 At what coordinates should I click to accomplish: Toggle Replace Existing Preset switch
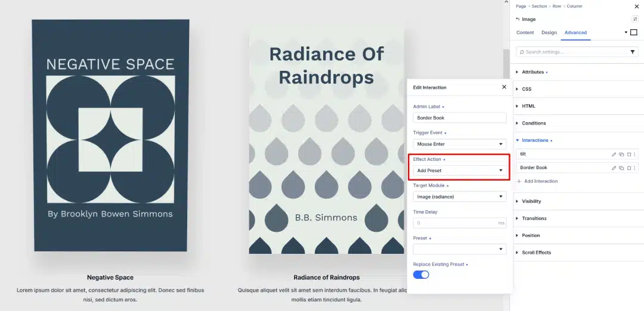(421, 275)
